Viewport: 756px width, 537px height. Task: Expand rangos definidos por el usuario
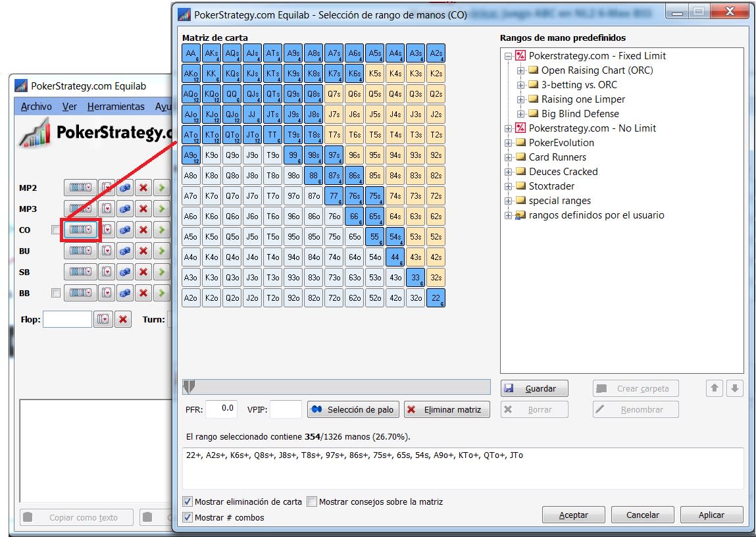[x=508, y=215]
